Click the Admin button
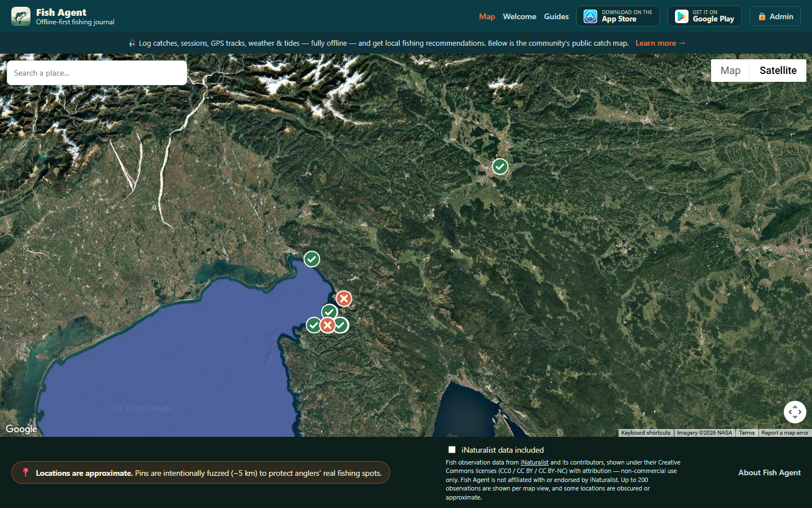 (x=775, y=16)
